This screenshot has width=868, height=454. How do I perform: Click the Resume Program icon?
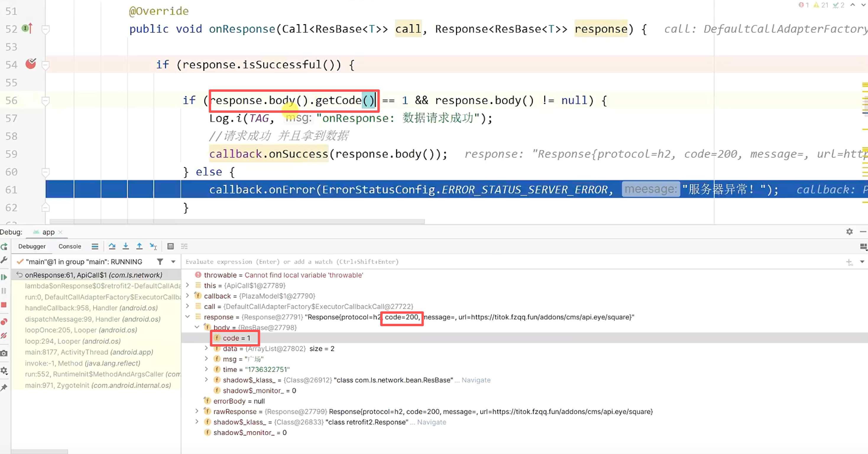point(4,277)
